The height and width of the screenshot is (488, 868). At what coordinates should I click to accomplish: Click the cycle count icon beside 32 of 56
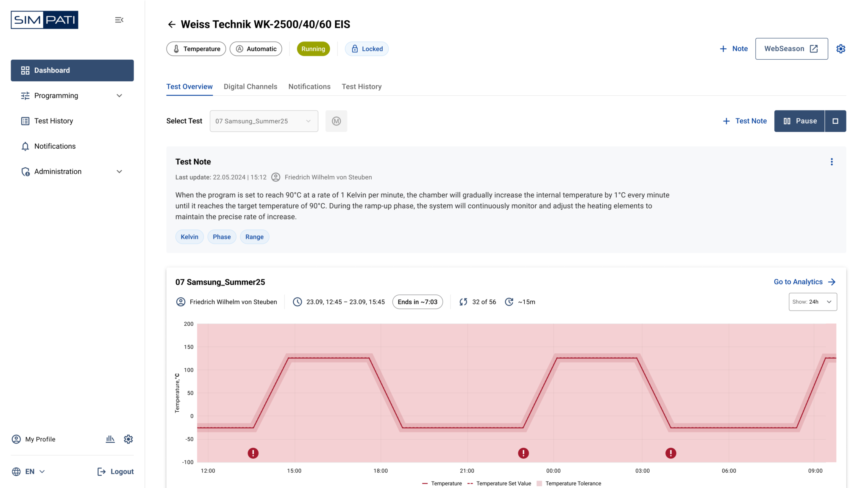point(463,302)
